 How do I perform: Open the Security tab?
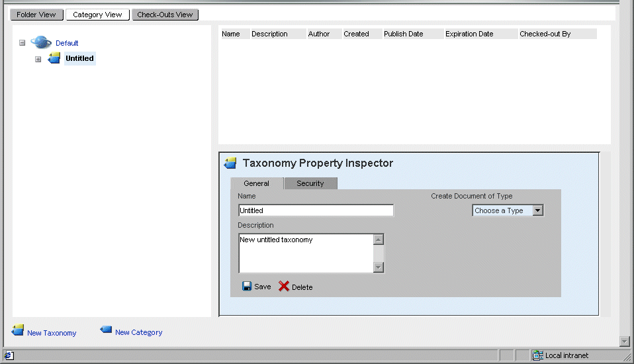pyautogui.click(x=310, y=183)
